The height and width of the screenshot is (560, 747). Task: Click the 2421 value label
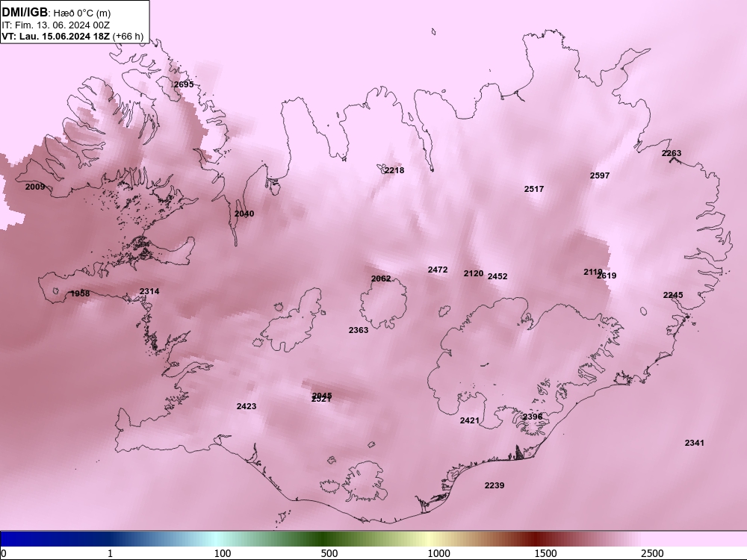click(x=470, y=420)
